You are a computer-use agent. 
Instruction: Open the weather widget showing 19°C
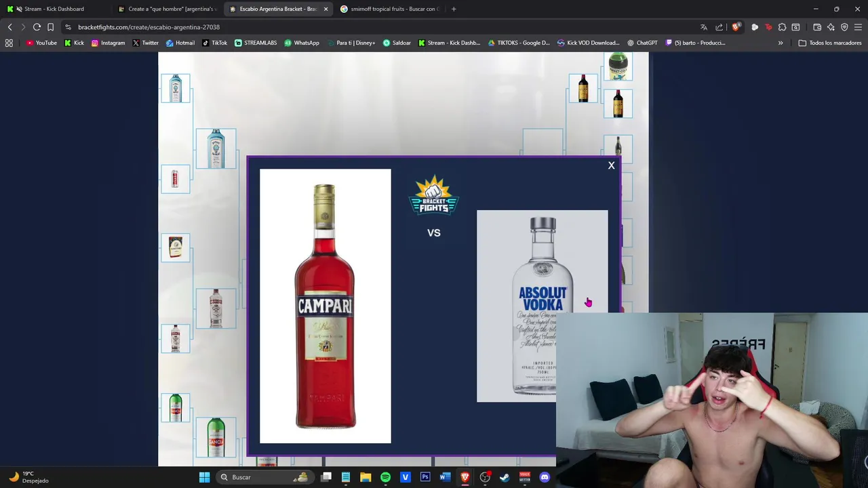pos(28,477)
